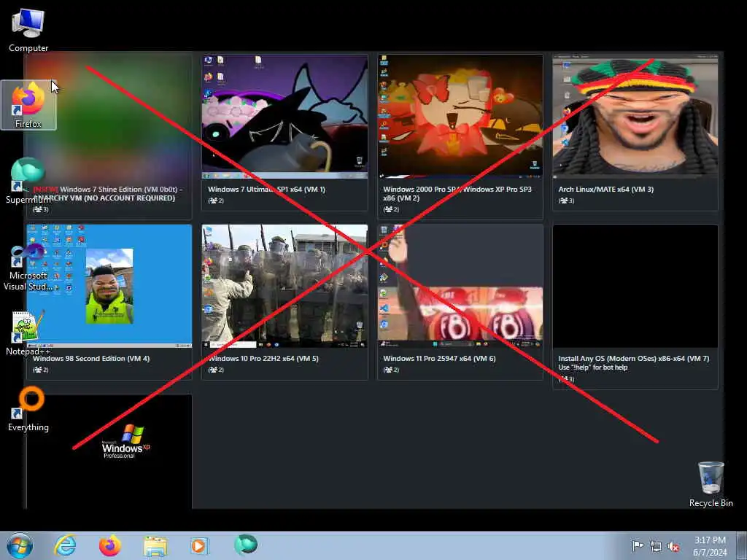Click the 'Arch Linux/MATE x64 (VM 3)' title
This screenshot has height=560, width=747.
[605, 189]
